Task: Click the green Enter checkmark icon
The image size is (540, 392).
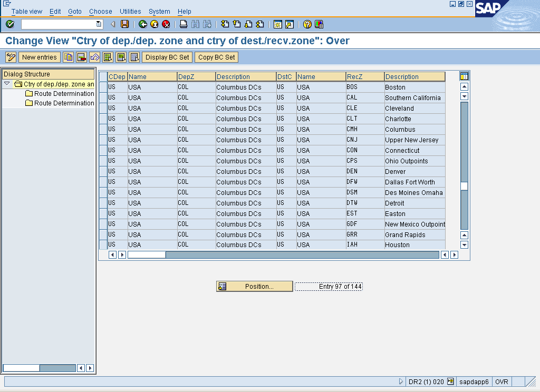Action: [10, 24]
